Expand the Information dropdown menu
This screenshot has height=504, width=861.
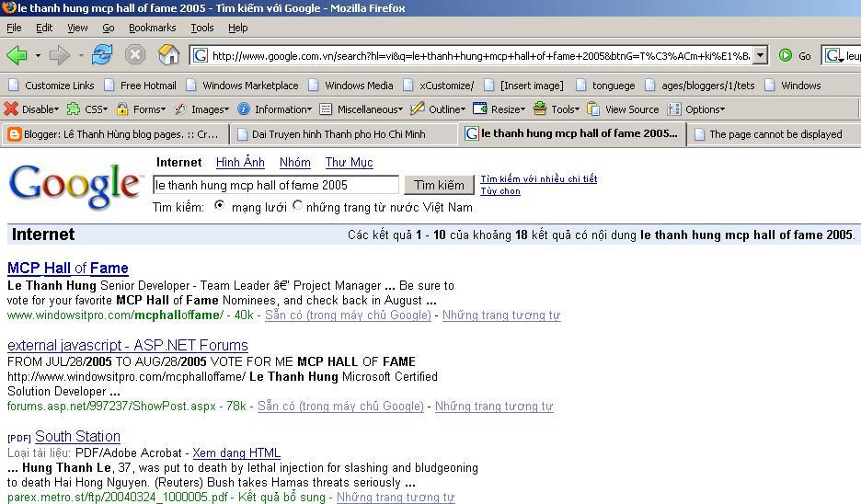click(309, 109)
